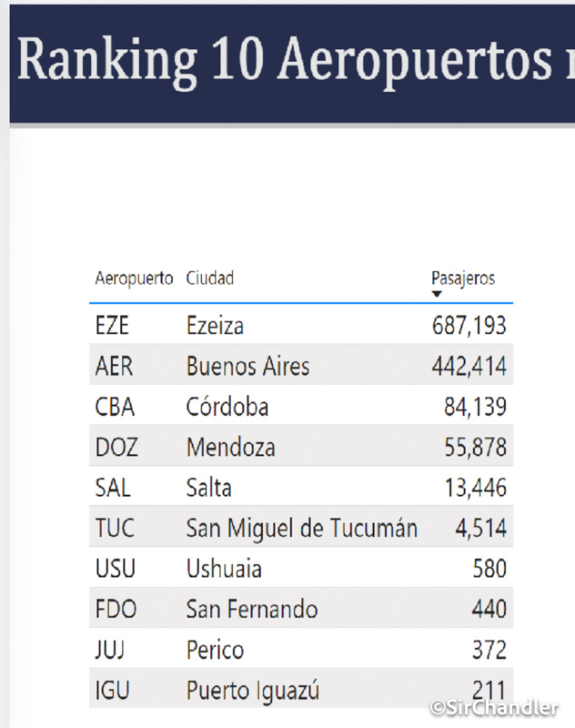Click the 442,414 passengers value
Viewport: 575px width, 728px height.
tap(469, 366)
